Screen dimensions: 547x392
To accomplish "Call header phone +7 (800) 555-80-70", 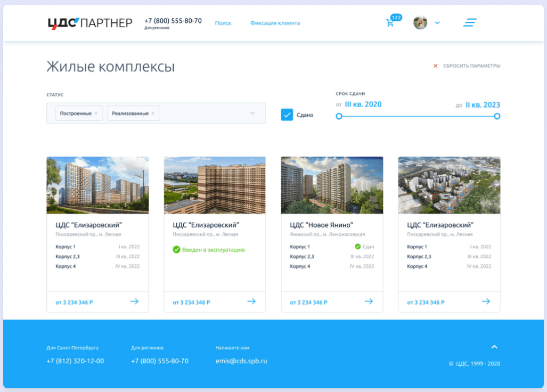I will click(173, 21).
